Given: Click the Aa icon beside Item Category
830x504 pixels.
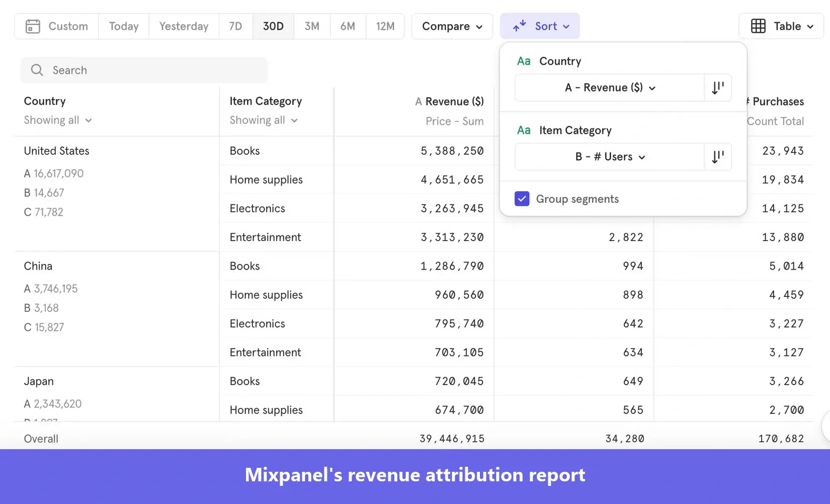Looking at the screenshot, I should [x=524, y=130].
